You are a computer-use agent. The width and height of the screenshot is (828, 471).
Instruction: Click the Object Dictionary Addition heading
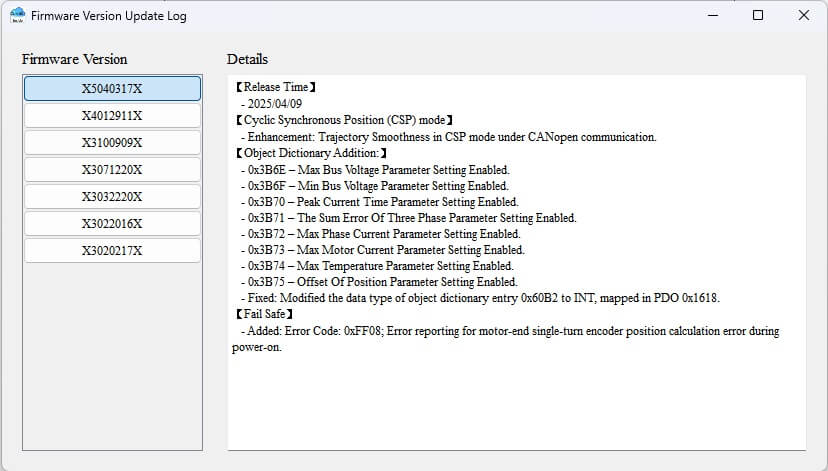coord(311,153)
